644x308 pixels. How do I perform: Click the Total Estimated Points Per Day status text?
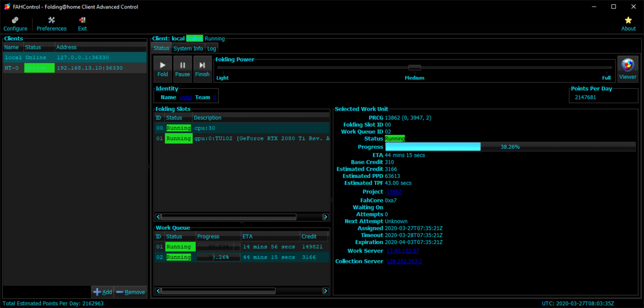click(x=53, y=303)
